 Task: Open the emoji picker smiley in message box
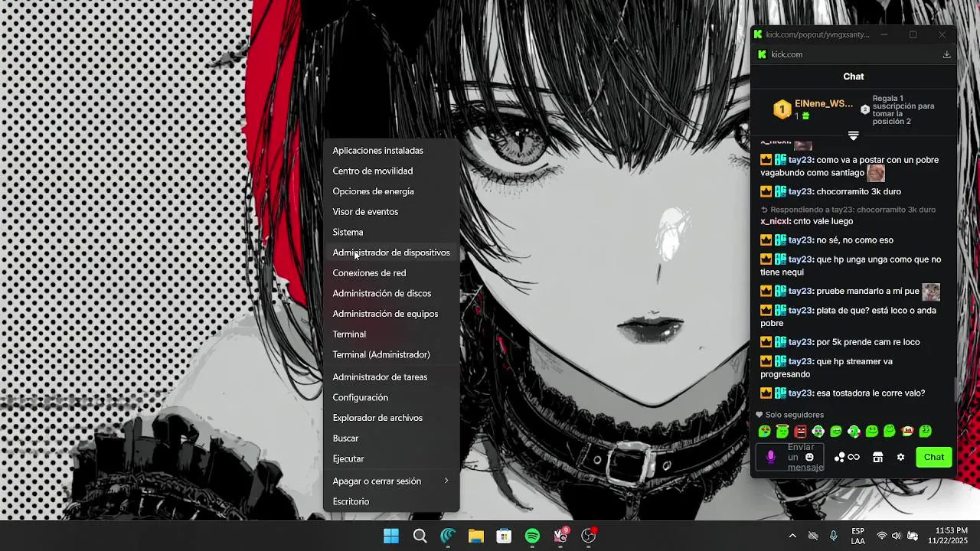coord(809,457)
